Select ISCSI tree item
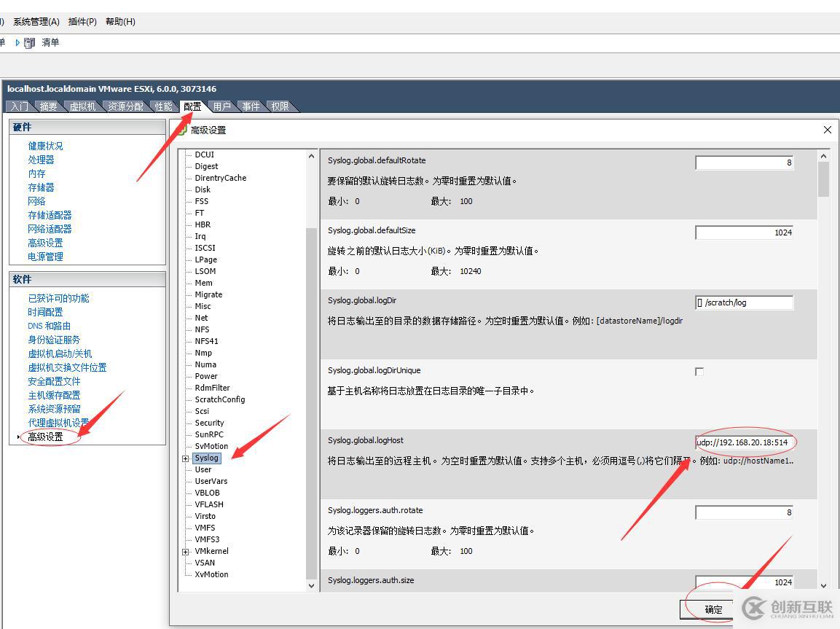 click(205, 248)
